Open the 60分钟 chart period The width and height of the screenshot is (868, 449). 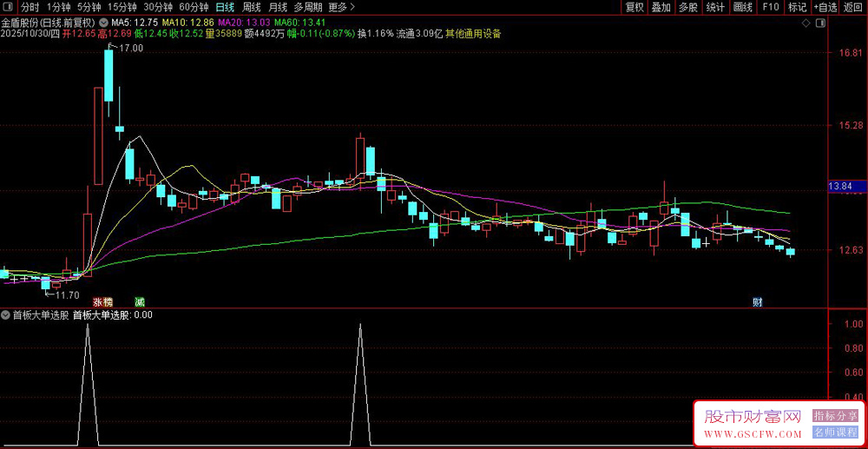193,7
